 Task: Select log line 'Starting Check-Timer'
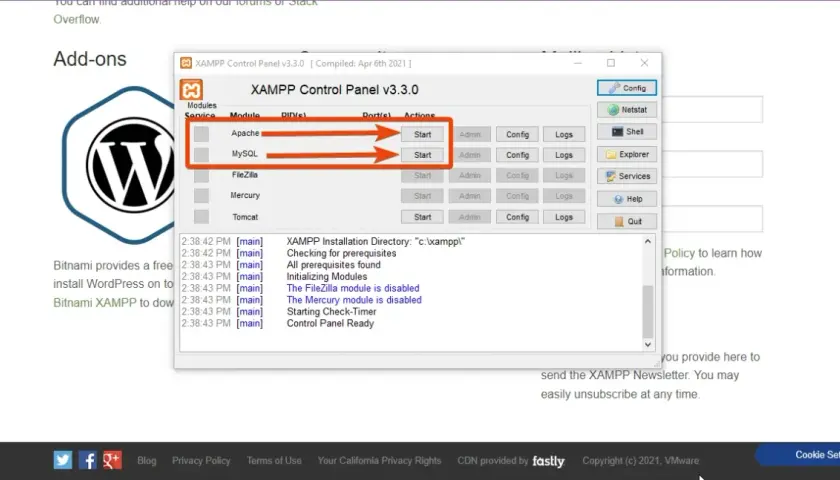pyautogui.click(x=331, y=312)
